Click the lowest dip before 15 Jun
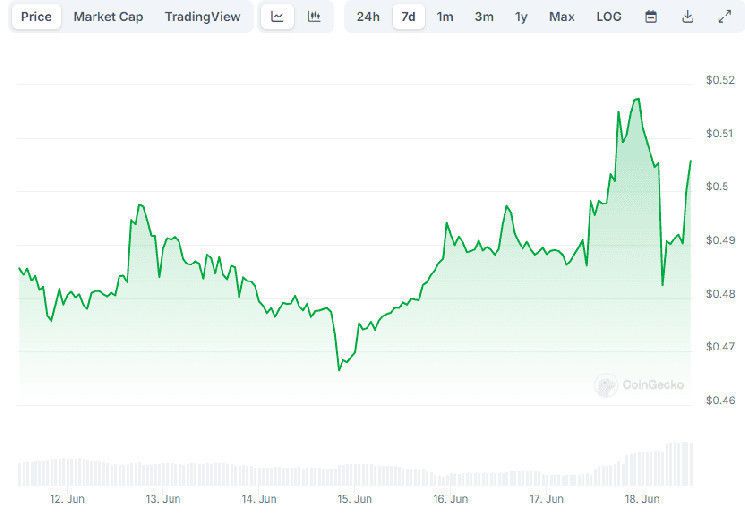The width and height of the screenshot is (745, 521). (339, 370)
